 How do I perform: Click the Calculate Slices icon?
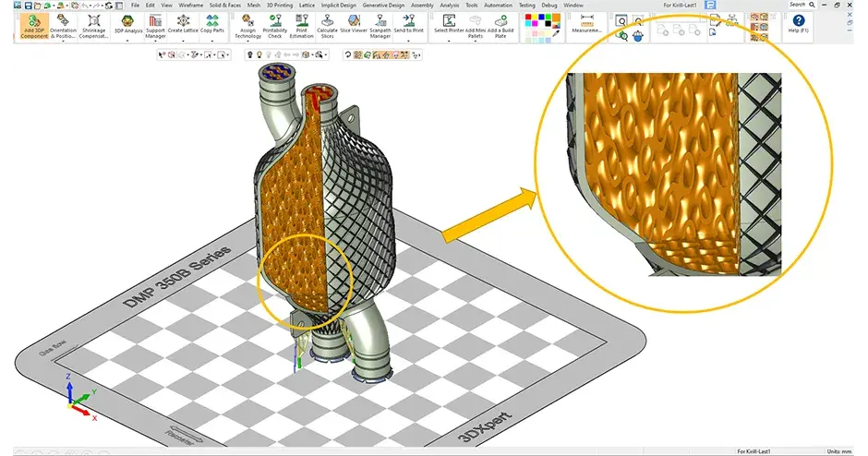tap(327, 26)
